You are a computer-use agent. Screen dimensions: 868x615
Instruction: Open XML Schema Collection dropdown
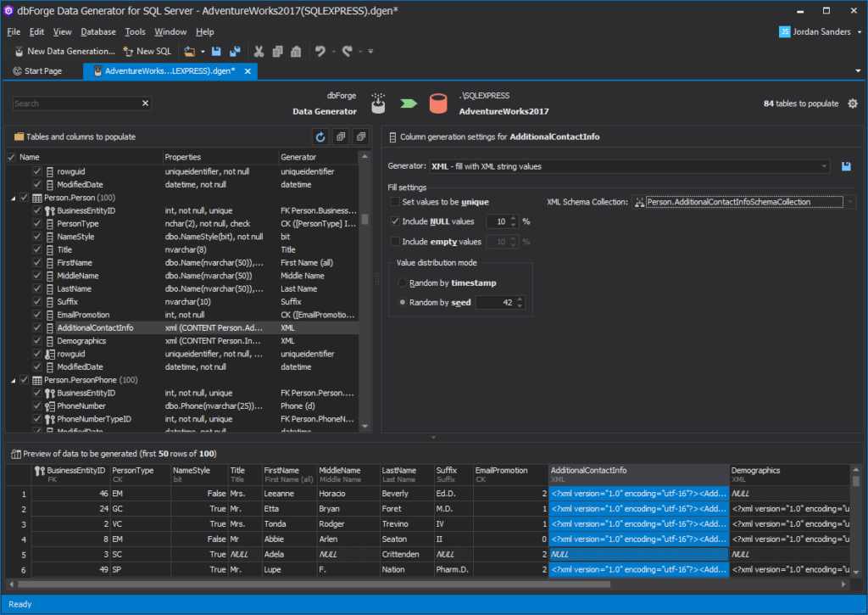[850, 202]
